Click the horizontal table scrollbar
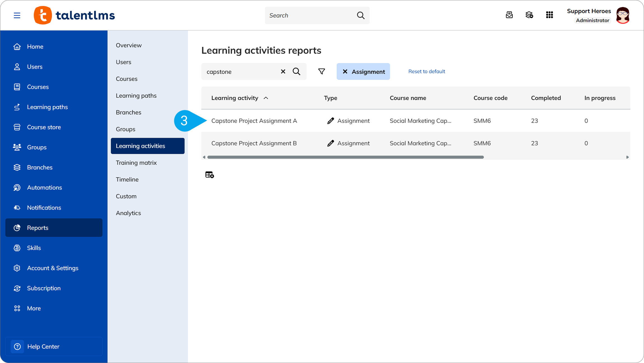Screen dimensions: 644x363 tap(345, 157)
